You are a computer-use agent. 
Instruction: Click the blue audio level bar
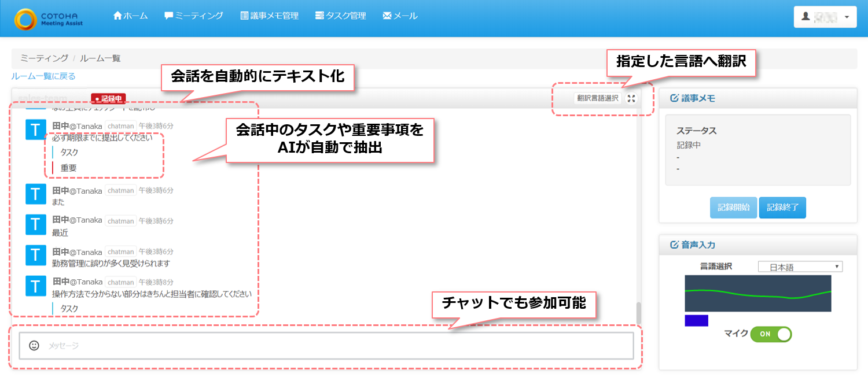[696, 320]
